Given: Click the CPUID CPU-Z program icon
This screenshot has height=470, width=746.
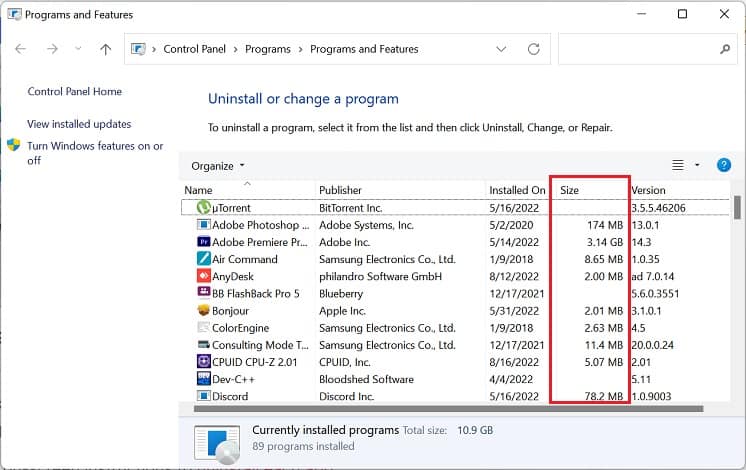Looking at the screenshot, I should 204,362.
